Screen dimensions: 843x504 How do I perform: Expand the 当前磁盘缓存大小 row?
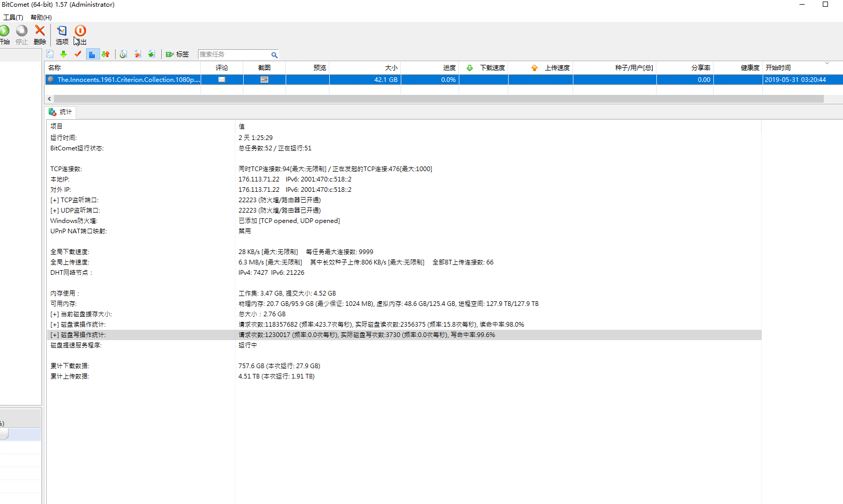point(54,314)
